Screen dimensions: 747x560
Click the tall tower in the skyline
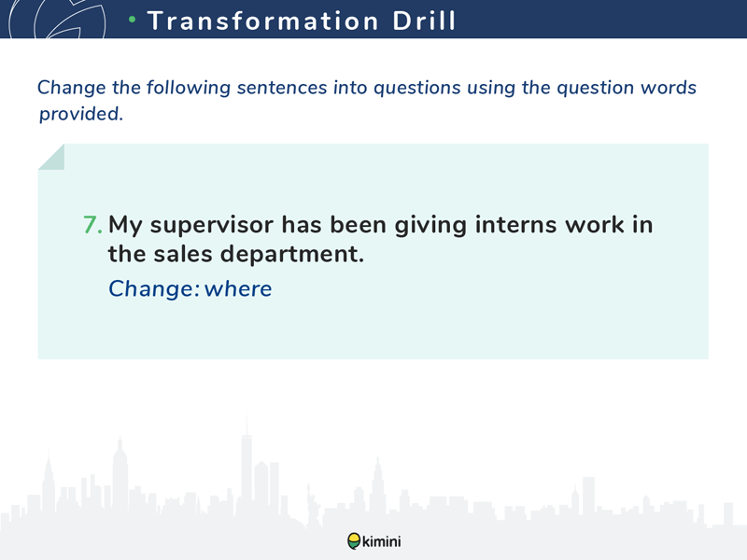pos(247,462)
